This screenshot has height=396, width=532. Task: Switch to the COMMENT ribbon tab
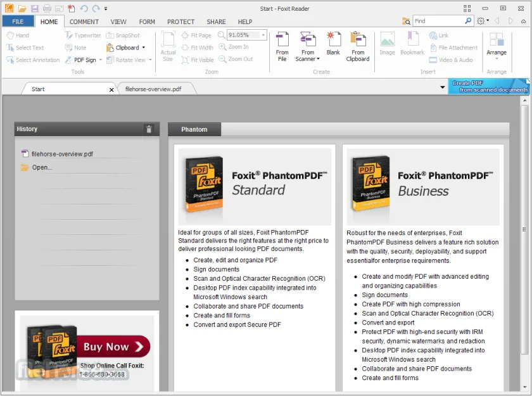pos(84,22)
